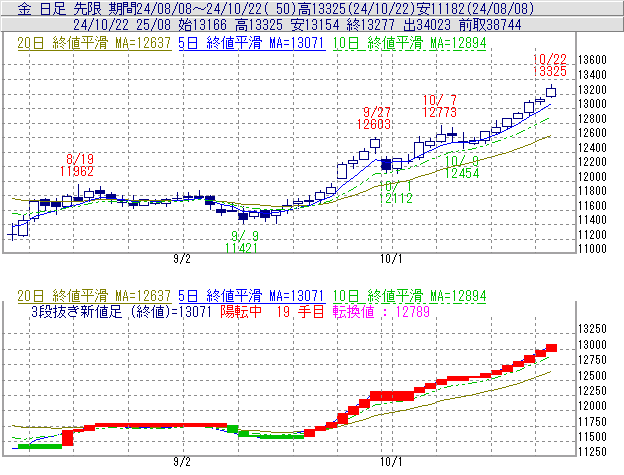Select the 5日 終値平滑 legend in lower chart

tap(252, 296)
